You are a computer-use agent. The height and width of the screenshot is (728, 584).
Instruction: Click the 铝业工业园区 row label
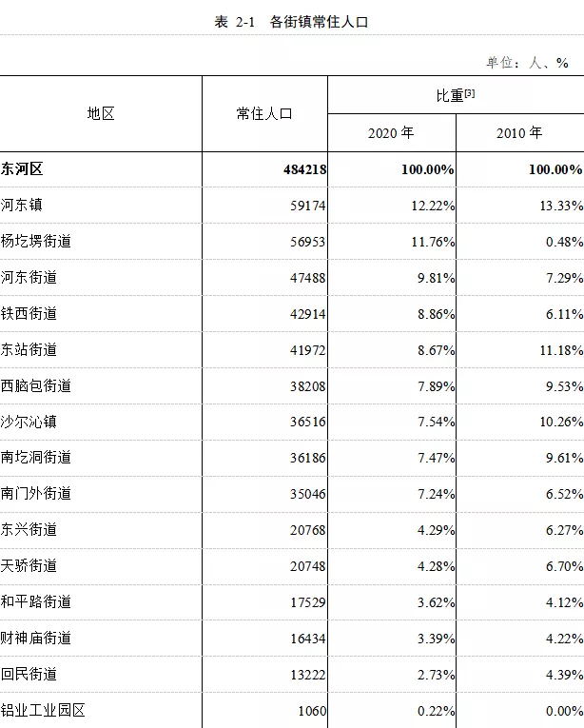tap(43, 710)
